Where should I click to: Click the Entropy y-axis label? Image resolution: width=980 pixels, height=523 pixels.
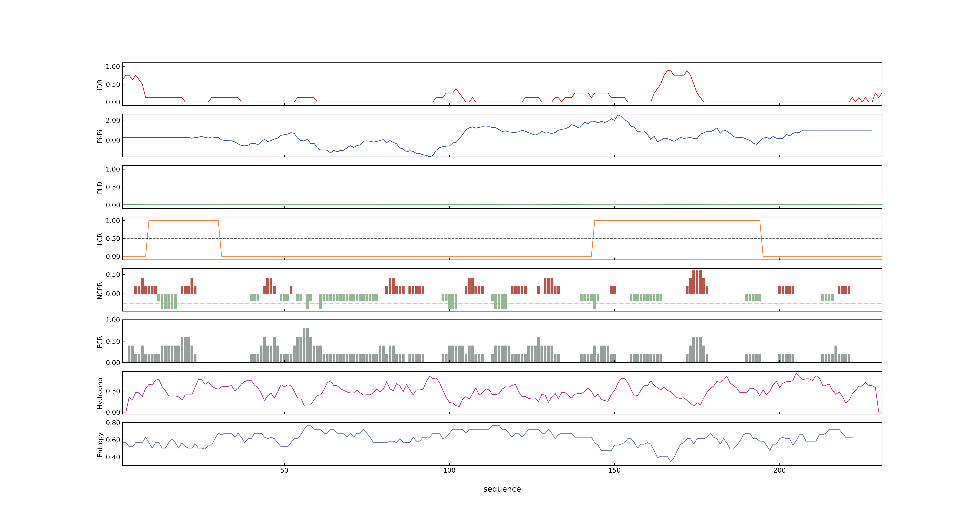[x=100, y=444]
